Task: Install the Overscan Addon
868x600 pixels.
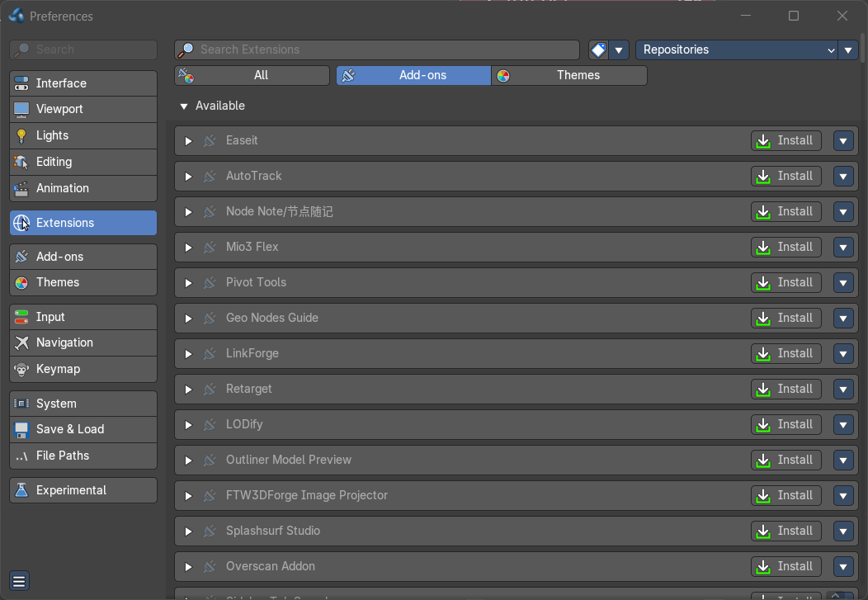Action: coord(786,567)
